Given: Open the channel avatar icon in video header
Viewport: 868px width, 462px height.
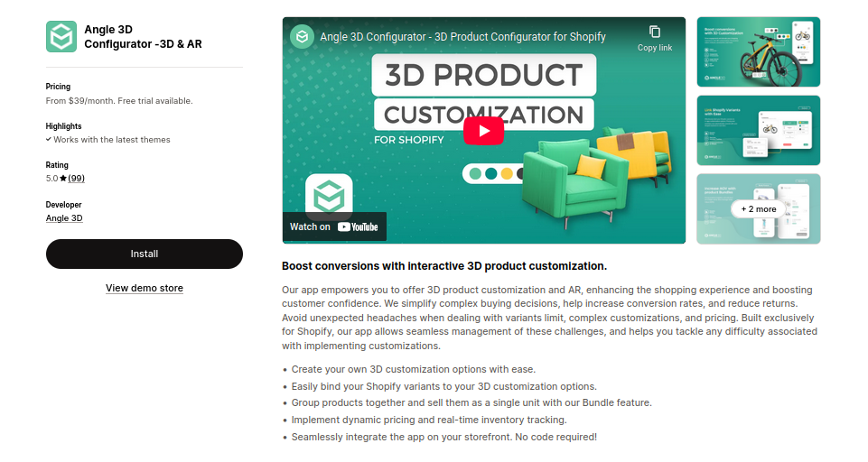Looking at the screenshot, I should tap(302, 37).
